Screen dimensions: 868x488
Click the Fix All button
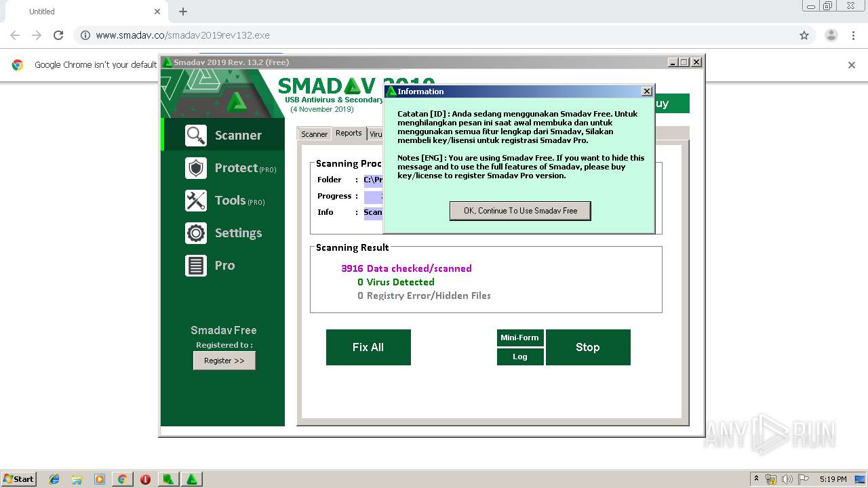(368, 347)
